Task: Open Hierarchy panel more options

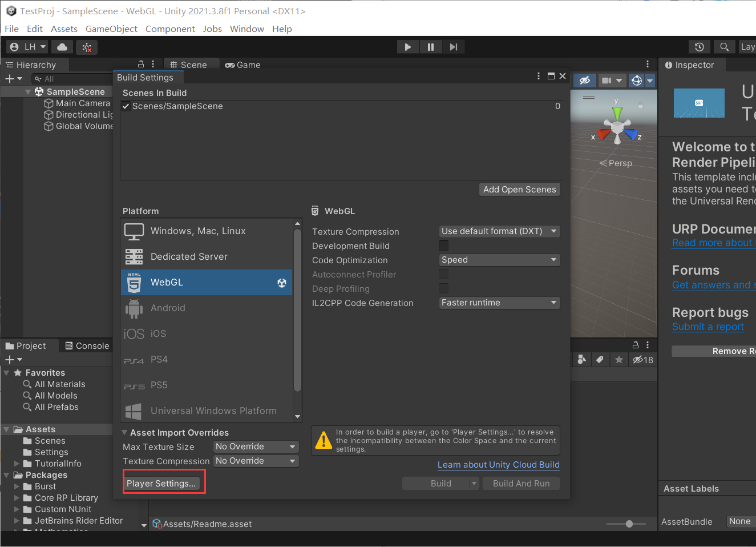Action: [153, 65]
